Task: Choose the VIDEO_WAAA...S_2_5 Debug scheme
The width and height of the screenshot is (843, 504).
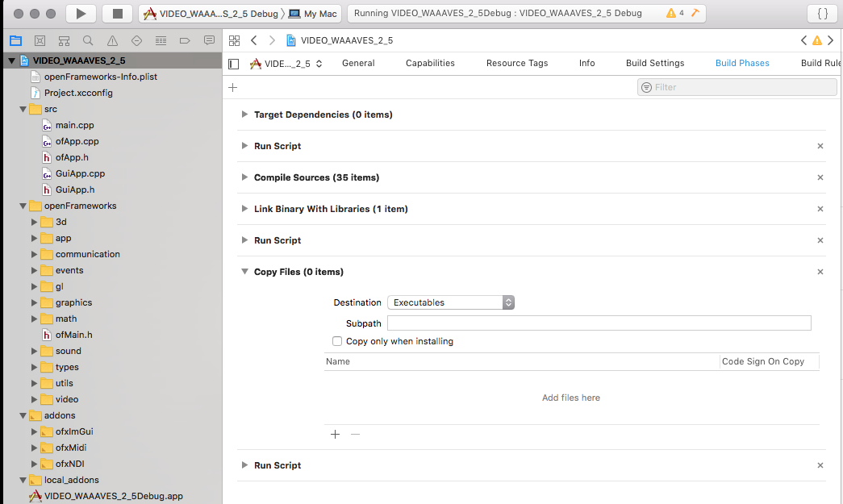Action: (211, 14)
